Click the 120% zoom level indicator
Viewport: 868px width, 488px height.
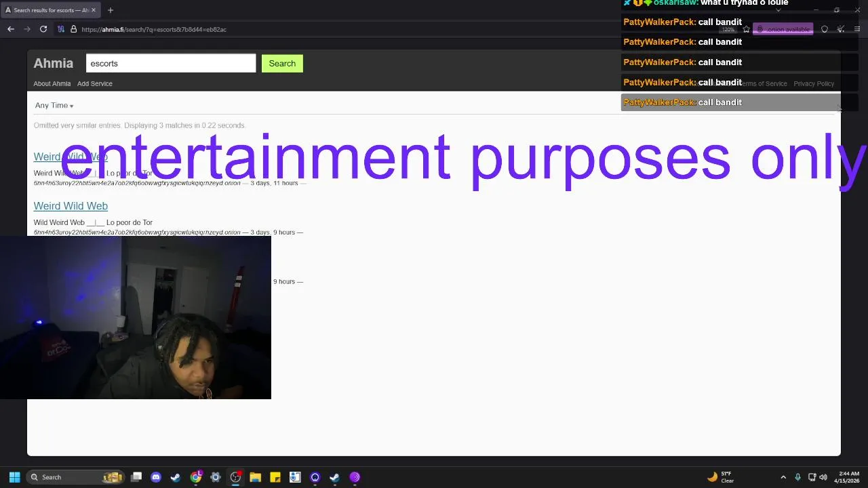point(728,29)
